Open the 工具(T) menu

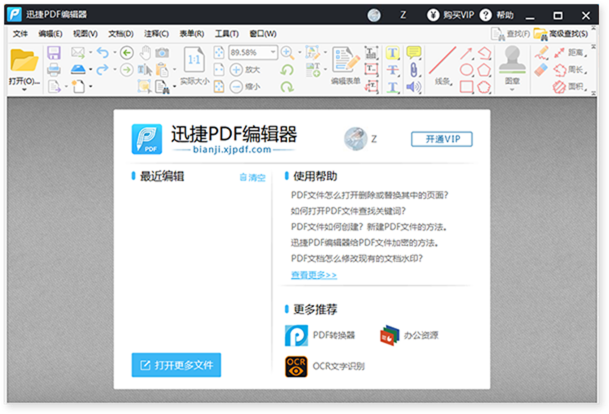[227, 34]
